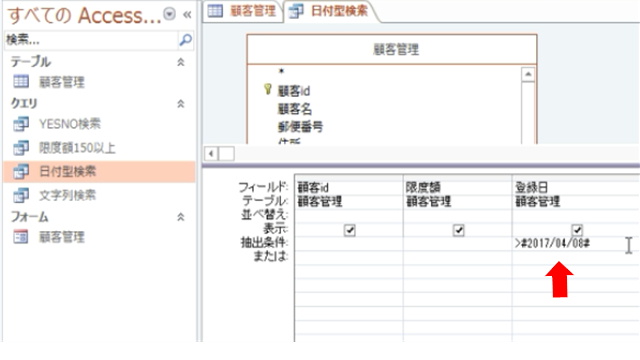Click the 抽出条件 cell under 限度額
Screen dimensions: 640x360
pos(458,244)
